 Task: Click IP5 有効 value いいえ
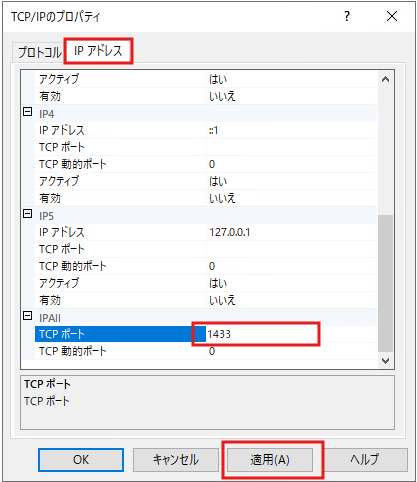222,300
